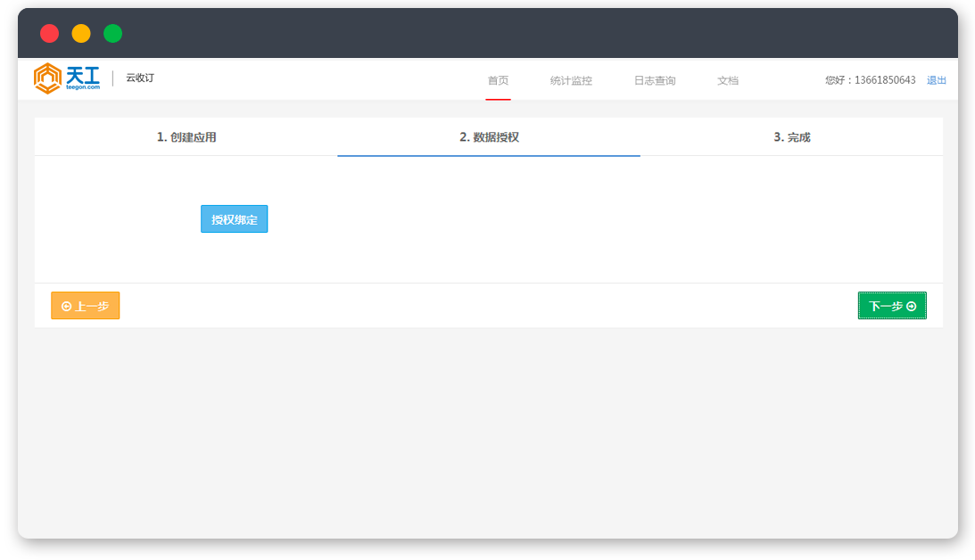Image resolution: width=975 pixels, height=560 pixels.
Task: Minimize the window using the yellow button
Action: [81, 33]
